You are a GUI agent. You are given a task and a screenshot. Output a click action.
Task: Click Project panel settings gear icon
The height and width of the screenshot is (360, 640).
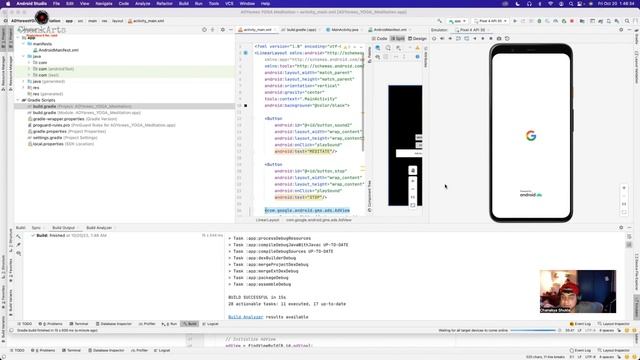pyautogui.click(x=222, y=30)
